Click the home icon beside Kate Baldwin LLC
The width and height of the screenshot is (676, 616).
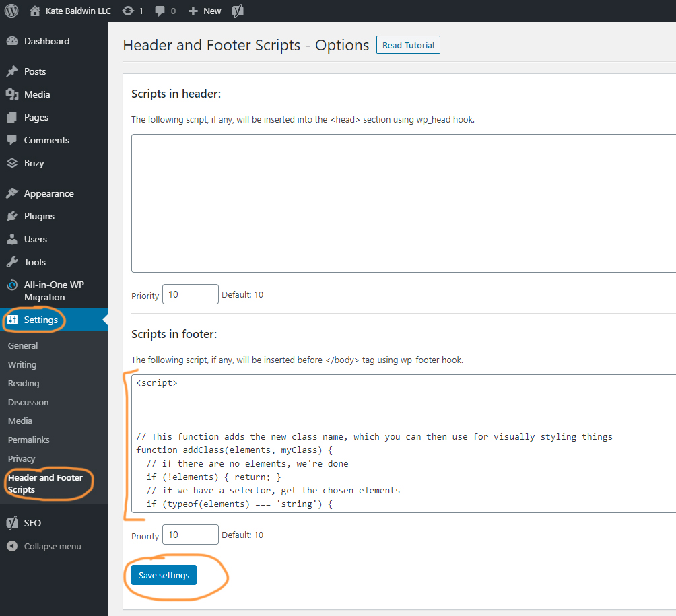(35, 11)
